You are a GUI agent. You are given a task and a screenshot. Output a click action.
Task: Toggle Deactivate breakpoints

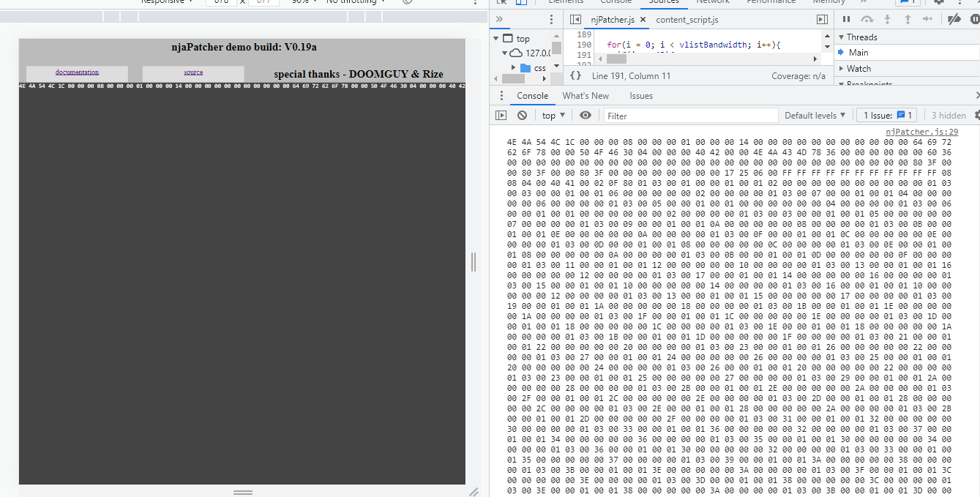click(955, 19)
